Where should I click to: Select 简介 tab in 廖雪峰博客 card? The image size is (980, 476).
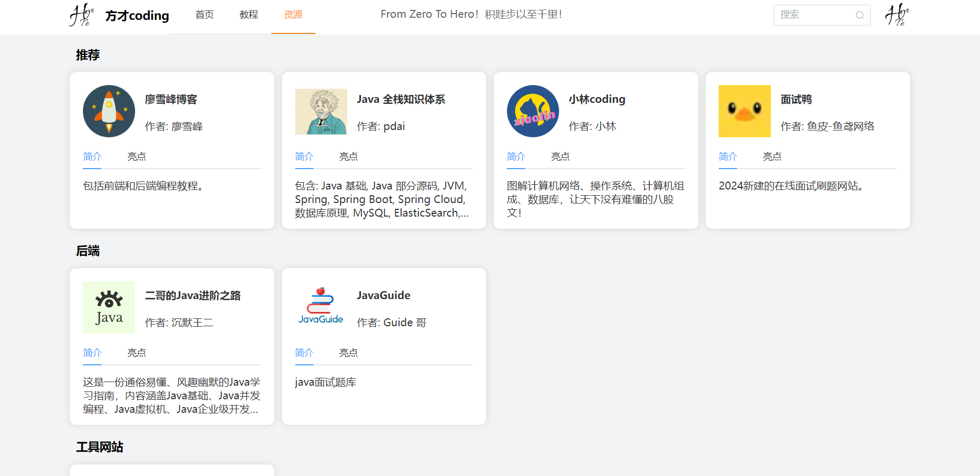pyautogui.click(x=92, y=156)
